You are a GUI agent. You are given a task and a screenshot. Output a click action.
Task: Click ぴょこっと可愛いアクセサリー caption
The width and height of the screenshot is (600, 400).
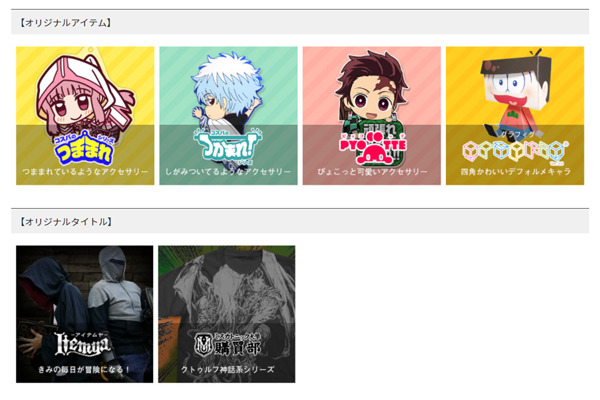(x=372, y=171)
